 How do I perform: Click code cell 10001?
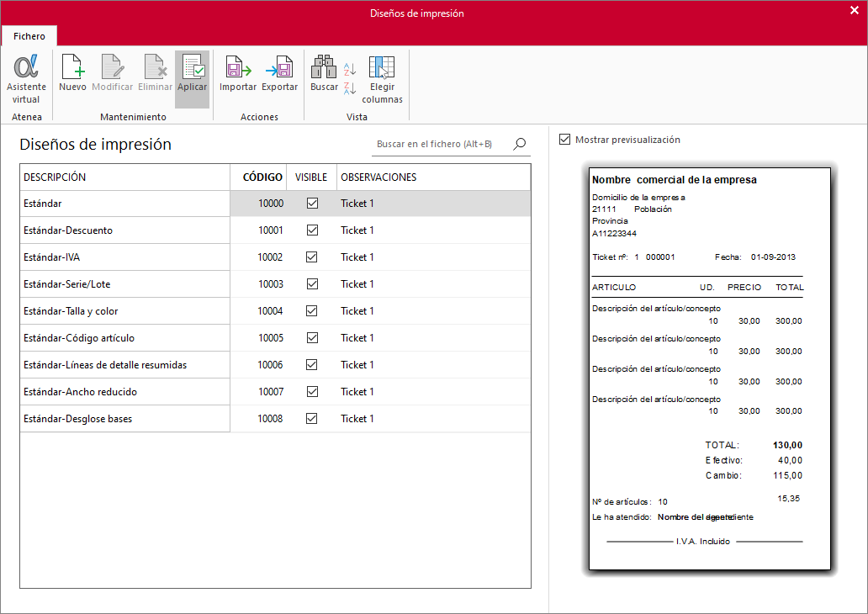[x=258, y=230]
